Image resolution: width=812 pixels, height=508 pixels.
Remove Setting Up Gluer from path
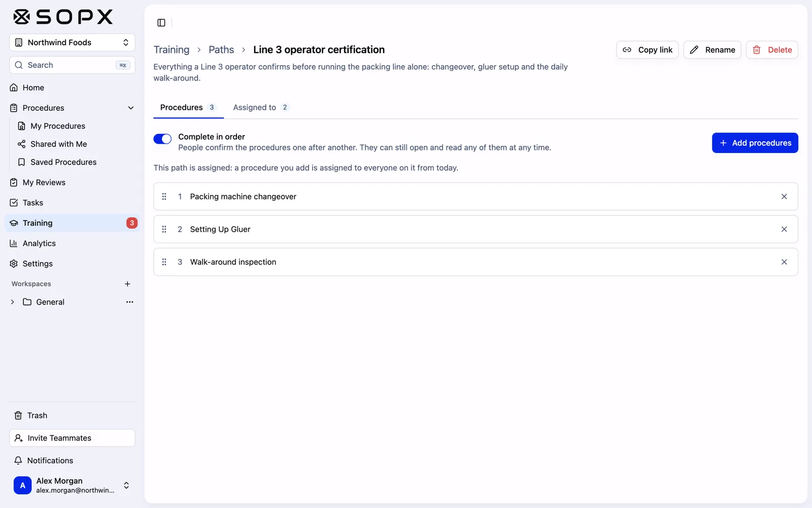pyautogui.click(x=784, y=229)
